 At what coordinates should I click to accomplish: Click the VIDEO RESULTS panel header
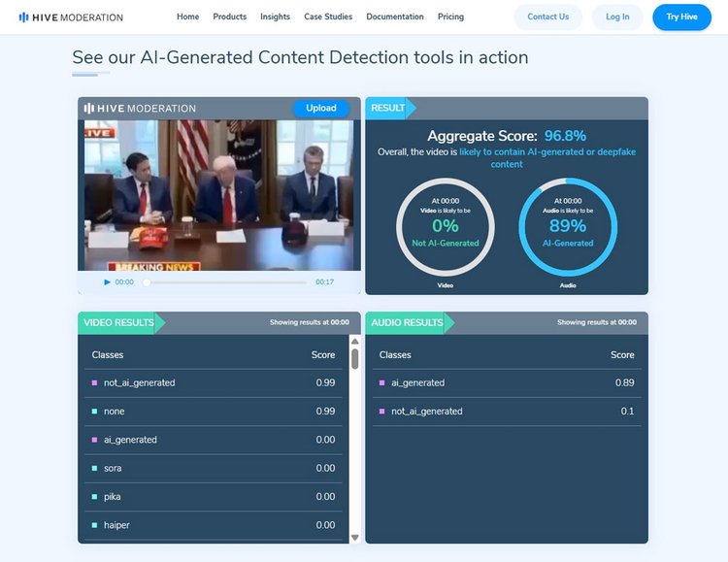[x=118, y=323]
